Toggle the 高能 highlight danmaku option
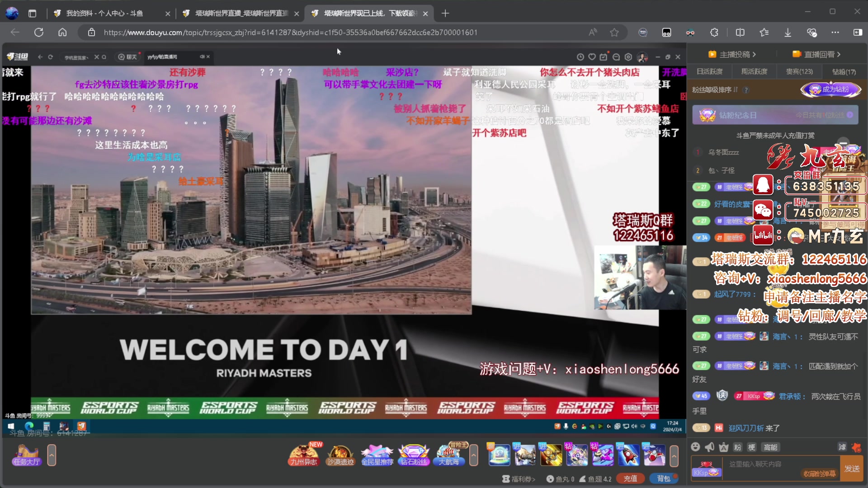 [771, 447]
